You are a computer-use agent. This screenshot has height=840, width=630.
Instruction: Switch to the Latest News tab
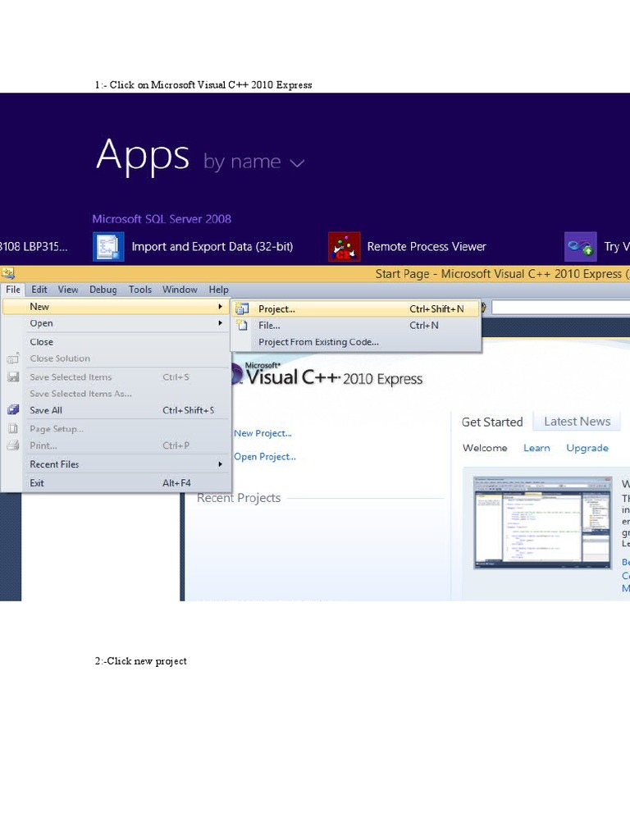point(577,422)
